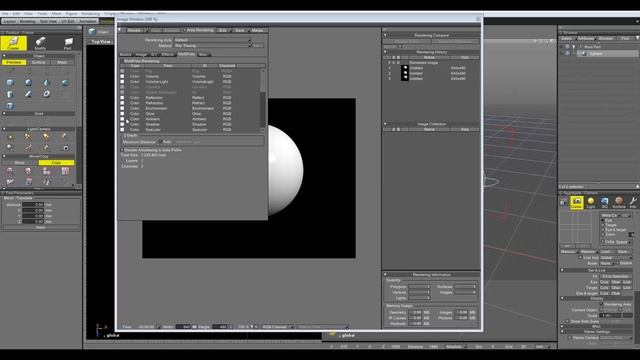Choose the cone primitive icon
The width and height of the screenshot is (640, 360).
47,83
